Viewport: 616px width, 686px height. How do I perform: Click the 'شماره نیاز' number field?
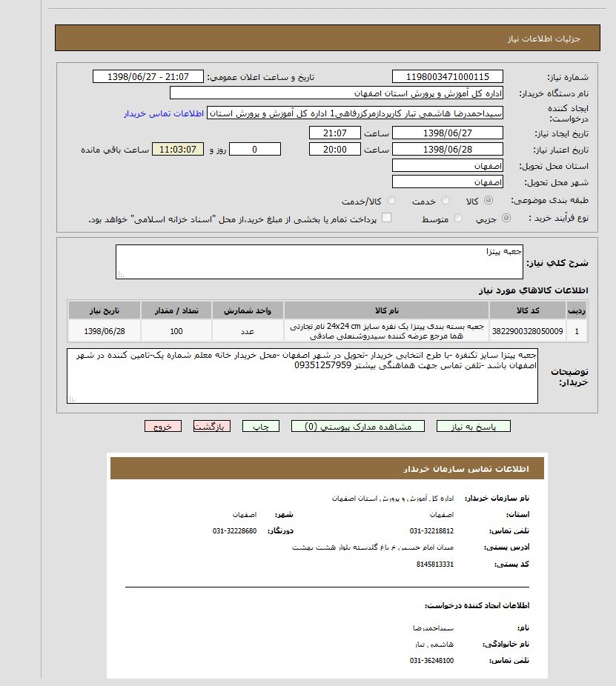(x=447, y=76)
